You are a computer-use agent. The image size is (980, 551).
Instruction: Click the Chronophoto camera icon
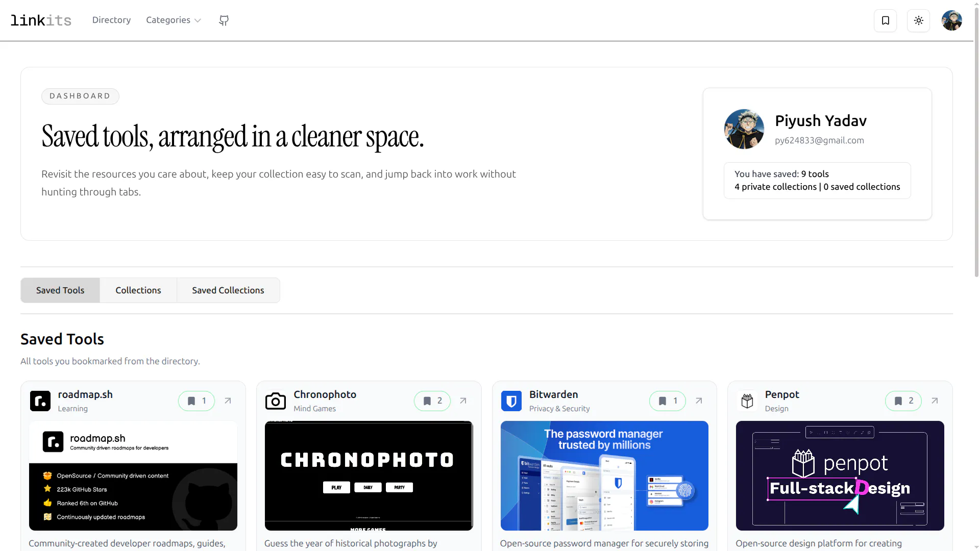pos(276,401)
